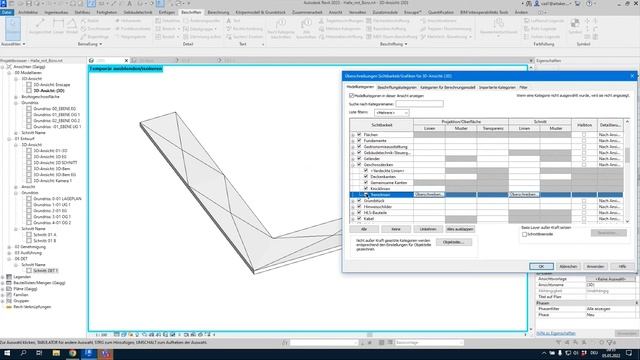Click Alle beschriften tool
The image size is (640, 360).
click(x=306, y=28)
